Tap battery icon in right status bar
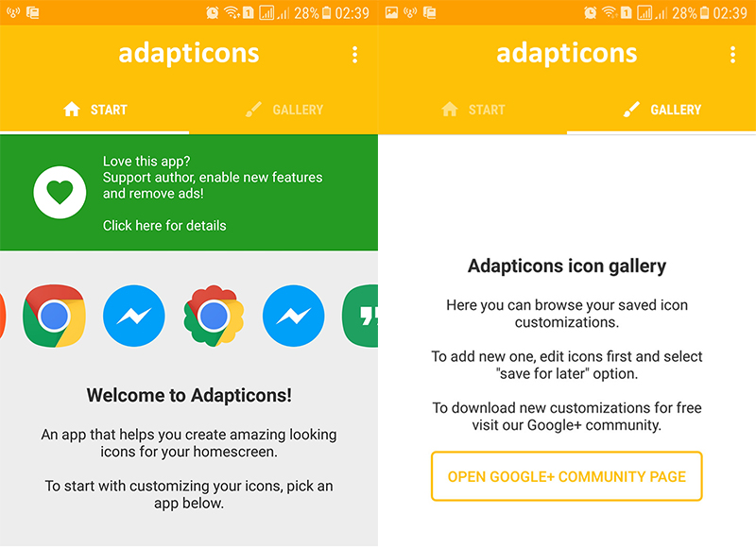The width and height of the screenshot is (756, 548). pos(704,12)
